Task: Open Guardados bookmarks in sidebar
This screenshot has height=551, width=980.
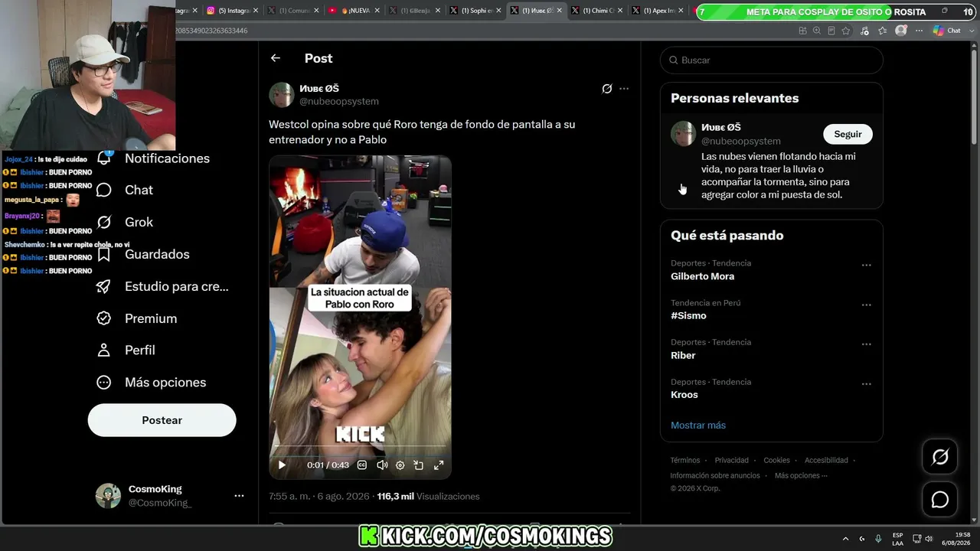Action: pos(142,254)
